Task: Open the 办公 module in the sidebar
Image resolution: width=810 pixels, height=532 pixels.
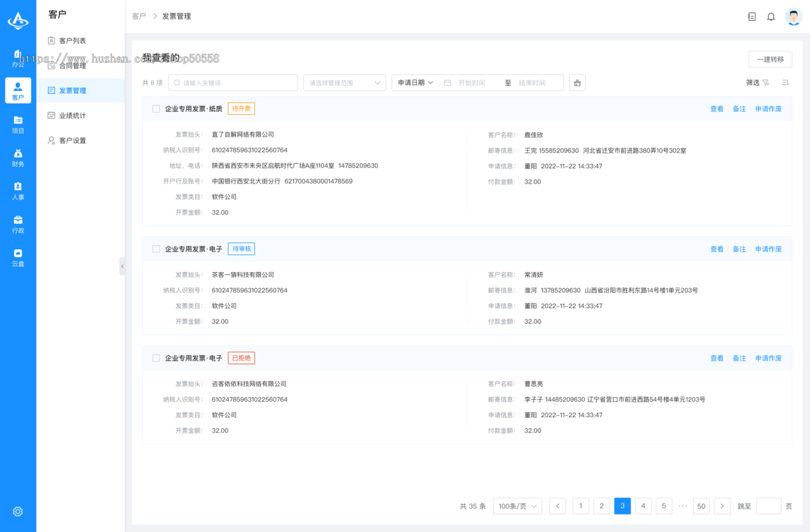Action: (x=18, y=58)
